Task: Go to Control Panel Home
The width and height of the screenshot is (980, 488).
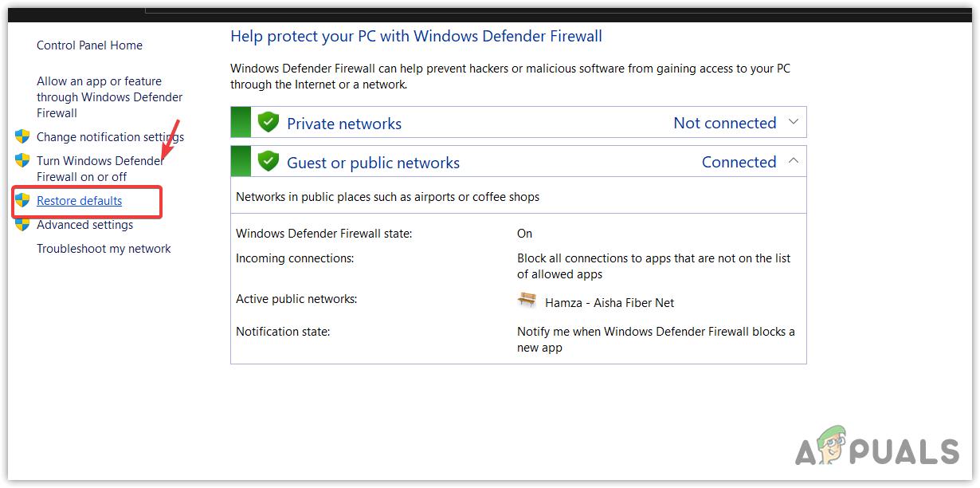Action: 89,45
